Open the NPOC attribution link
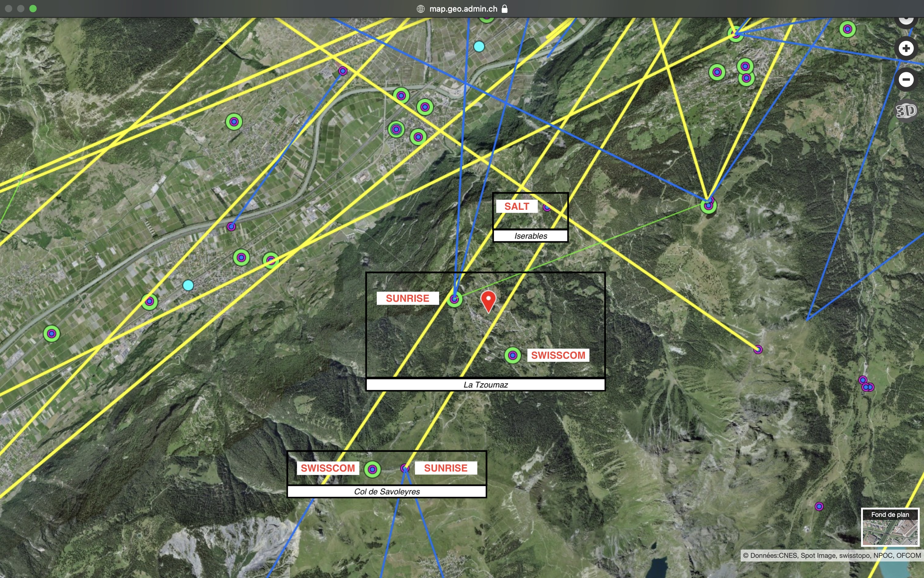This screenshot has width=924, height=578. pyautogui.click(x=883, y=555)
